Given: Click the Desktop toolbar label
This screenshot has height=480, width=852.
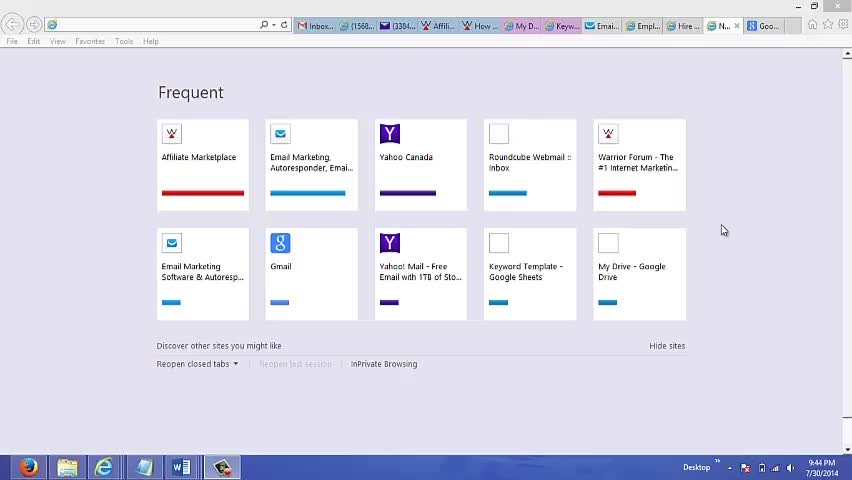Looking at the screenshot, I should coord(697,467).
